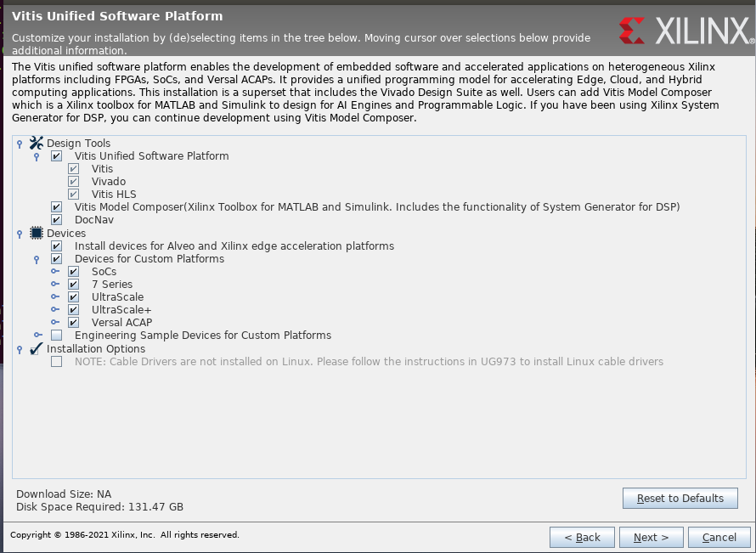Uncheck the 7 Series checkbox
Viewport: 756px width, 553px height.
[x=73, y=284]
